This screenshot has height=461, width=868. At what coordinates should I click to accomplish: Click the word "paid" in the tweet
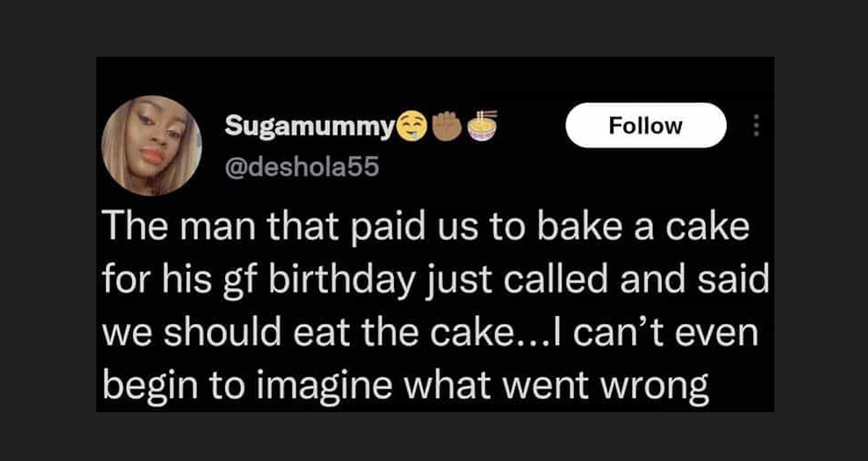[387, 227]
